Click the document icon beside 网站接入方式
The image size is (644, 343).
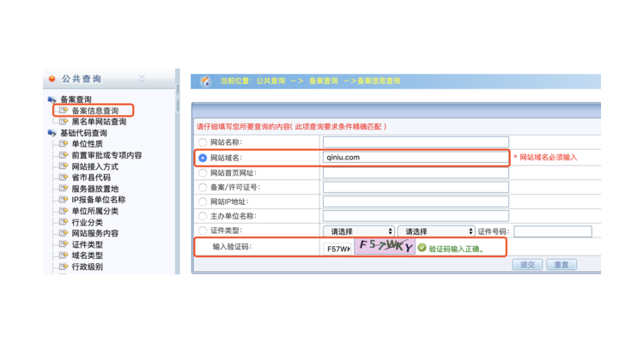(x=64, y=165)
